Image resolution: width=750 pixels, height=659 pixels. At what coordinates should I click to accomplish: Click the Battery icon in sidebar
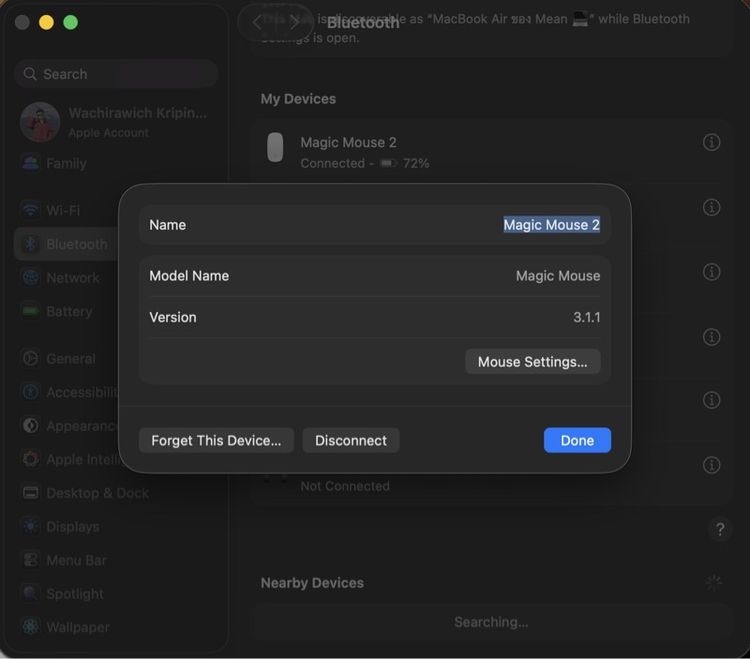(x=31, y=311)
